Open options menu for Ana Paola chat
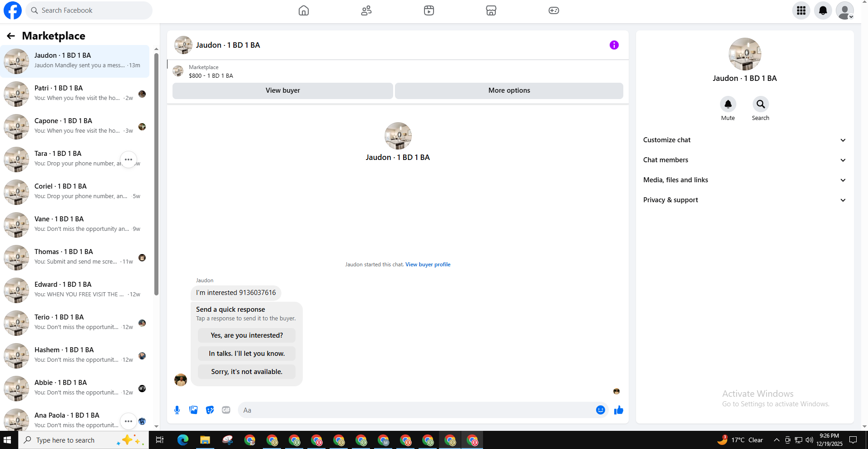868x449 pixels. click(128, 421)
